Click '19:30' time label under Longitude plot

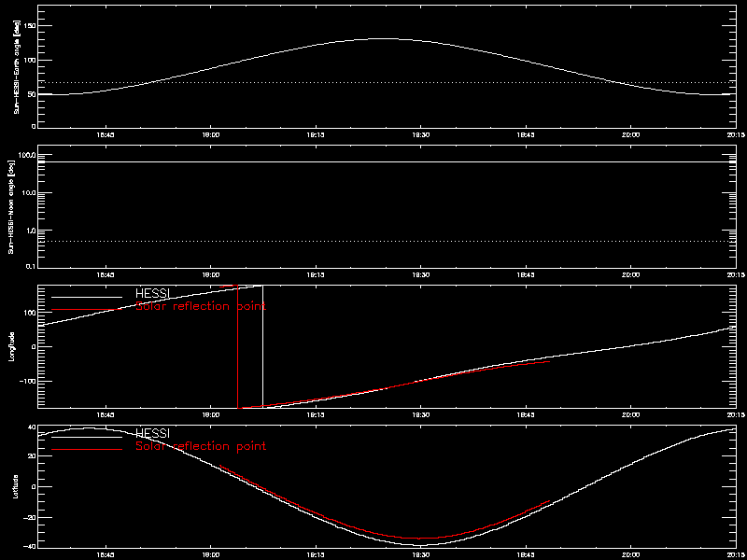420,415
